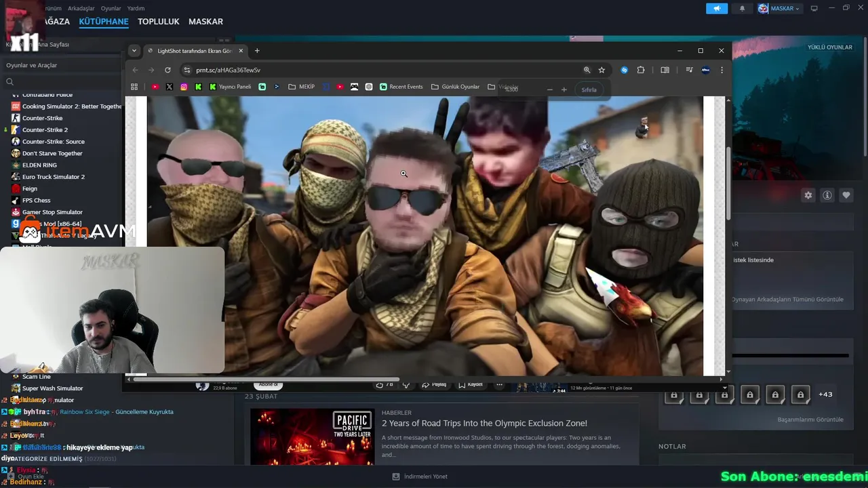Image resolution: width=868 pixels, height=488 pixels.
Task: Open the Arkadaşlar menu in Steam
Action: click(x=81, y=9)
